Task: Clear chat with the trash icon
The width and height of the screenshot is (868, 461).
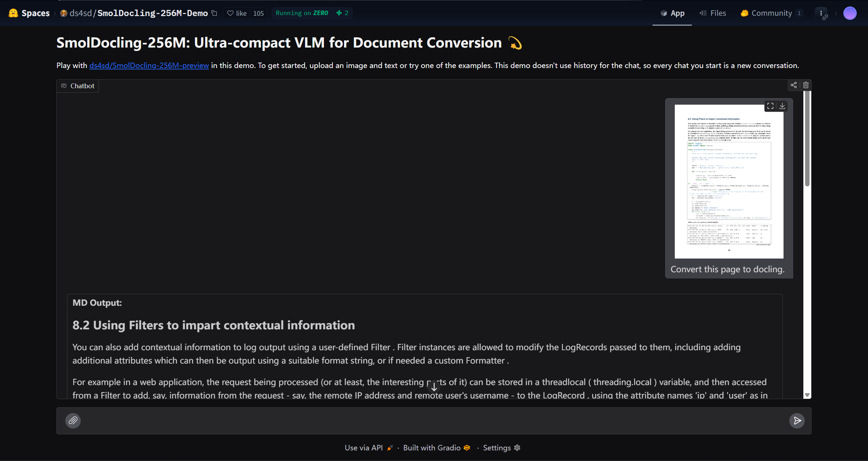Action: click(806, 85)
